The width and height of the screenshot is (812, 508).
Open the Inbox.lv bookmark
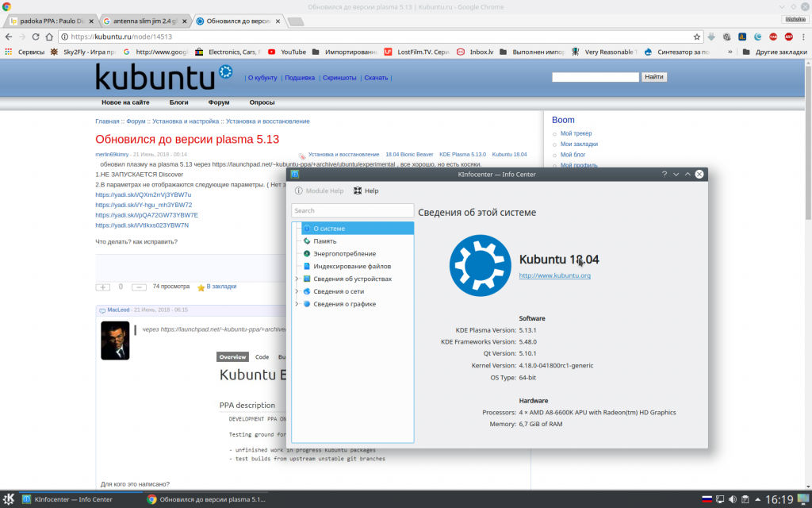[475, 52]
